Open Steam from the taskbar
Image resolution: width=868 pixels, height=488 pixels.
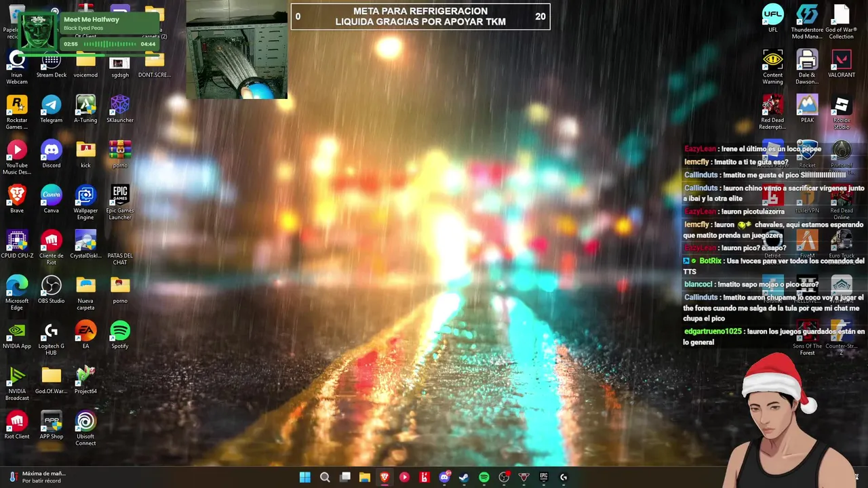pyautogui.click(x=464, y=477)
